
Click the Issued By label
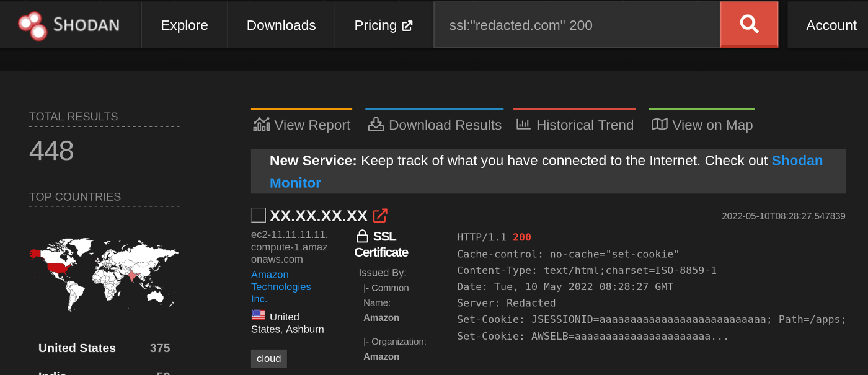(383, 273)
